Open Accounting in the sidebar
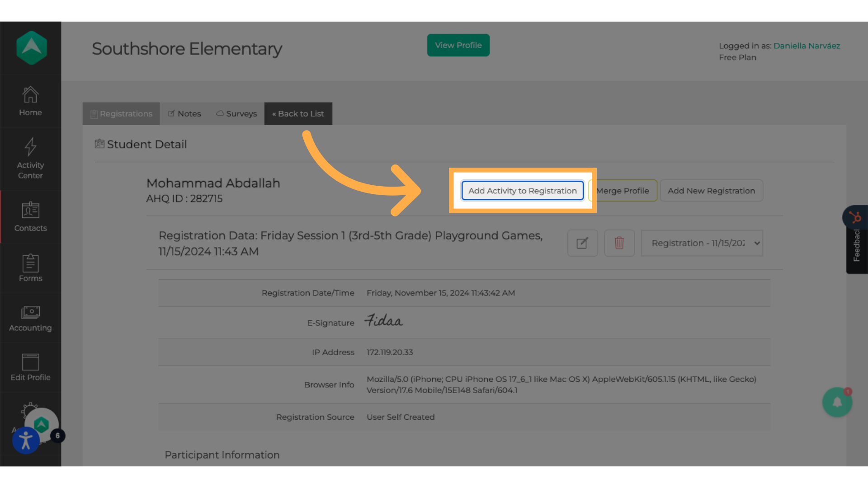Screen dimensions: 868x488 pos(30,319)
